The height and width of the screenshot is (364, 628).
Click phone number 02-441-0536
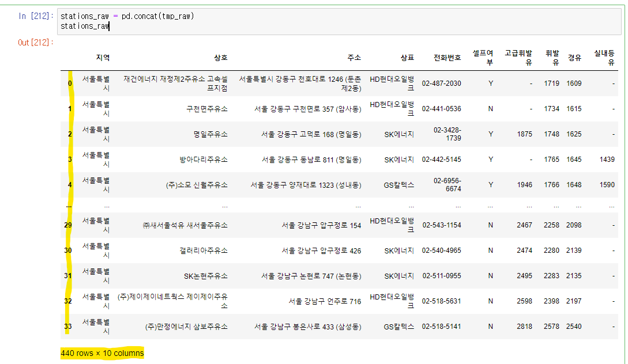[x=441, y=109]
